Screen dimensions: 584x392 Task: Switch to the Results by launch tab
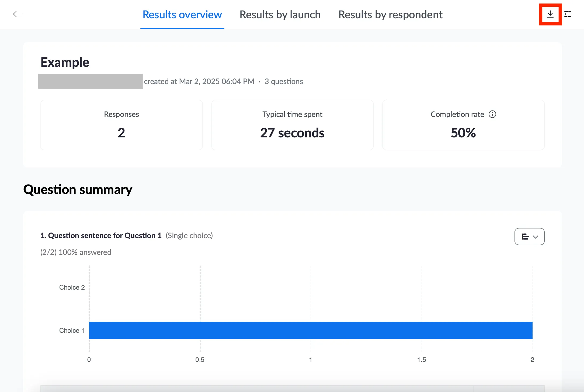tap(280, 15)
